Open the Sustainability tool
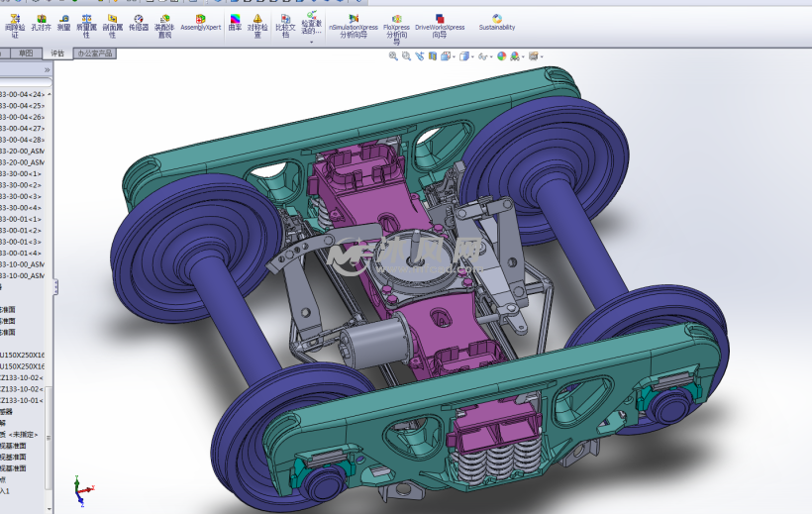 tap(497, 22)
